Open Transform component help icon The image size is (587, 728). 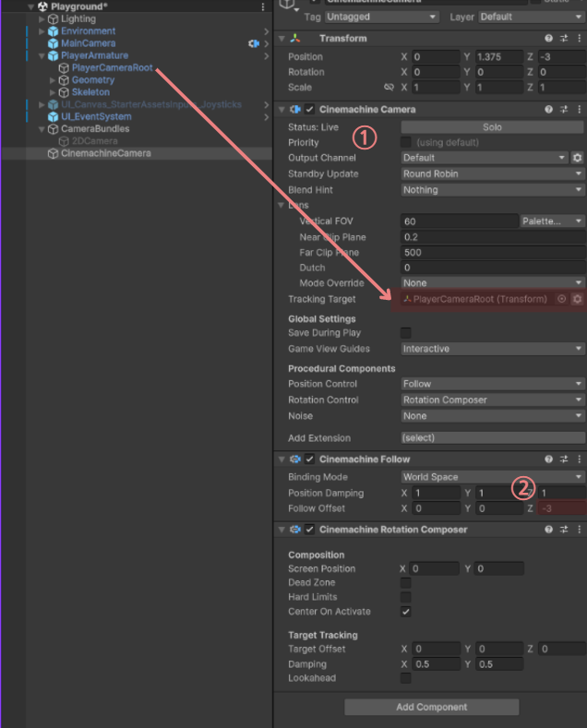pyautogui.click(x=548, y=39)
